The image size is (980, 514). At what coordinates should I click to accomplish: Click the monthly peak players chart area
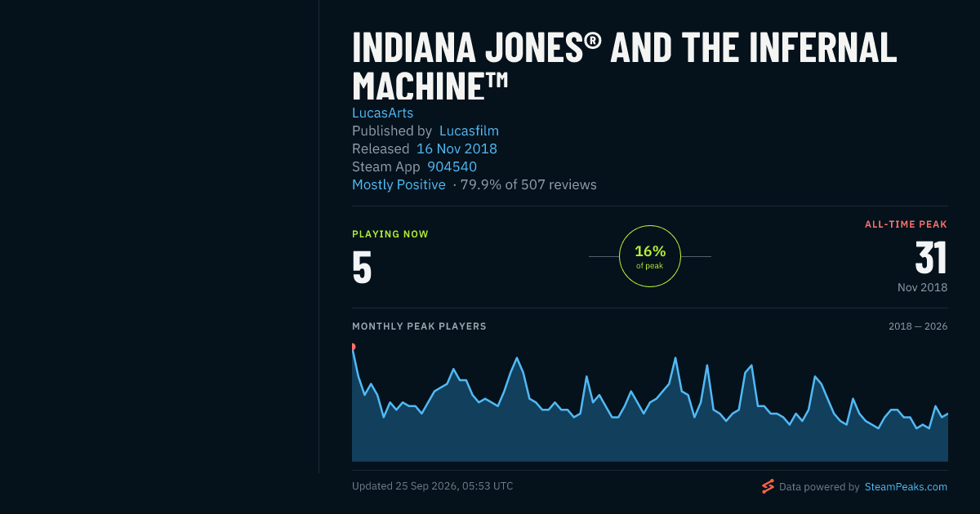[x=650, y=404]
